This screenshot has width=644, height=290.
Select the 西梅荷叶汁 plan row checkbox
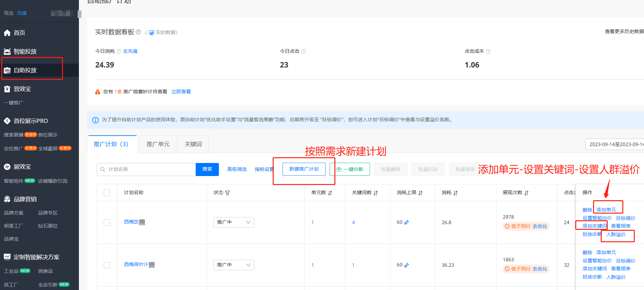point(107,265)
